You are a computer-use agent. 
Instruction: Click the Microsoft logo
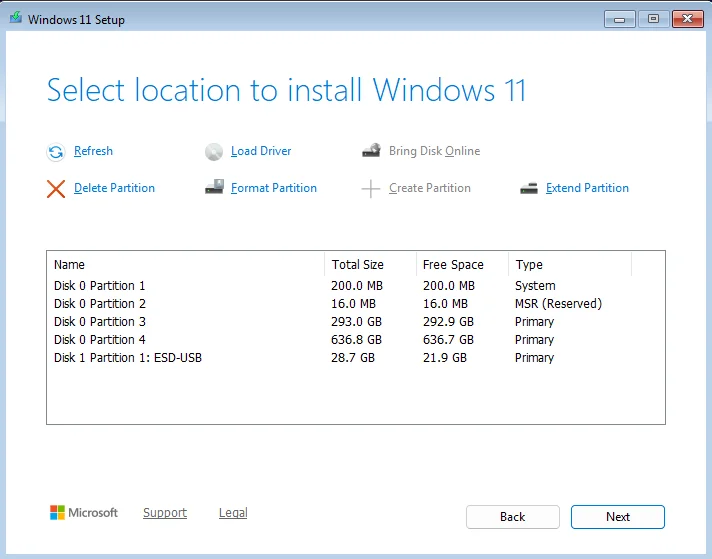[84, 513]
